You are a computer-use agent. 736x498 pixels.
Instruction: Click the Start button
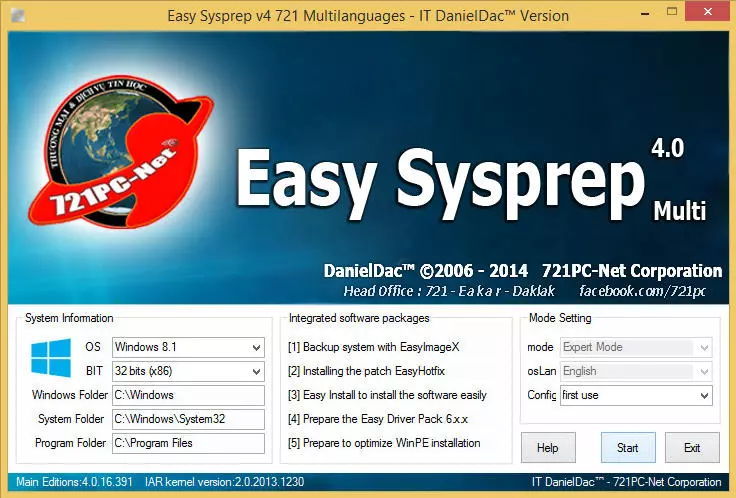coord(628,448)
